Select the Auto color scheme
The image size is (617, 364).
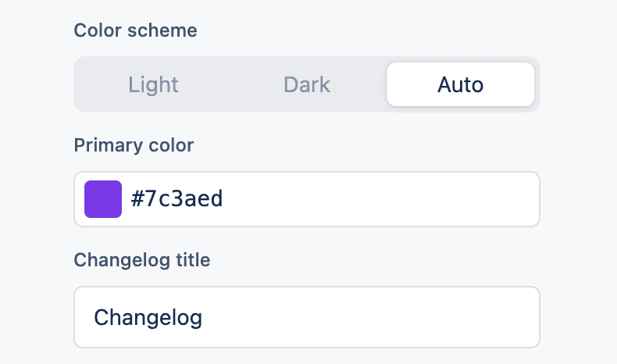click(460, 84)
